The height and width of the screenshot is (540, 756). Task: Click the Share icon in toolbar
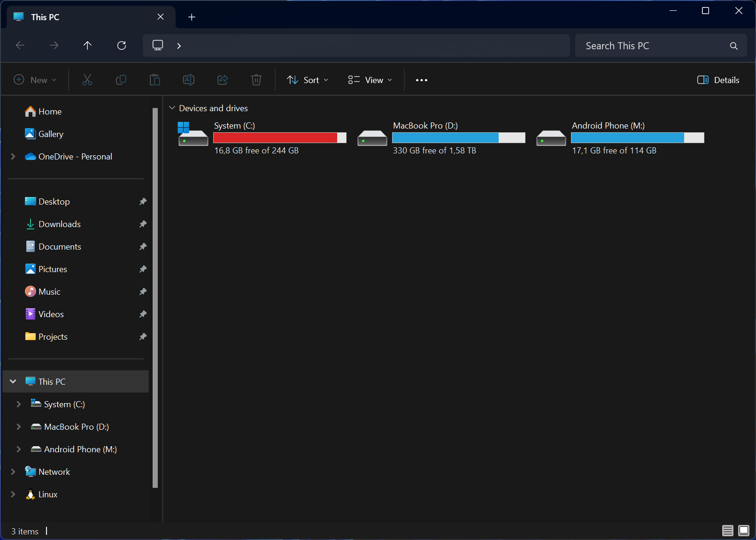point(223,80)
